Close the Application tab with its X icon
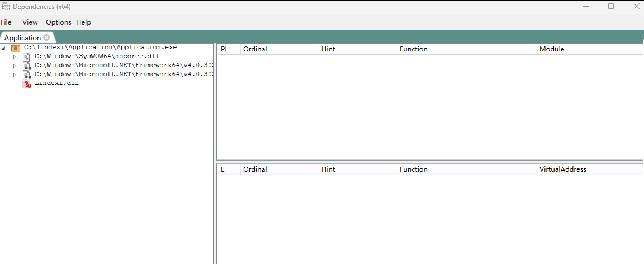Image resolution: width=644 pixels, height=264 pixels. [46, 37]
